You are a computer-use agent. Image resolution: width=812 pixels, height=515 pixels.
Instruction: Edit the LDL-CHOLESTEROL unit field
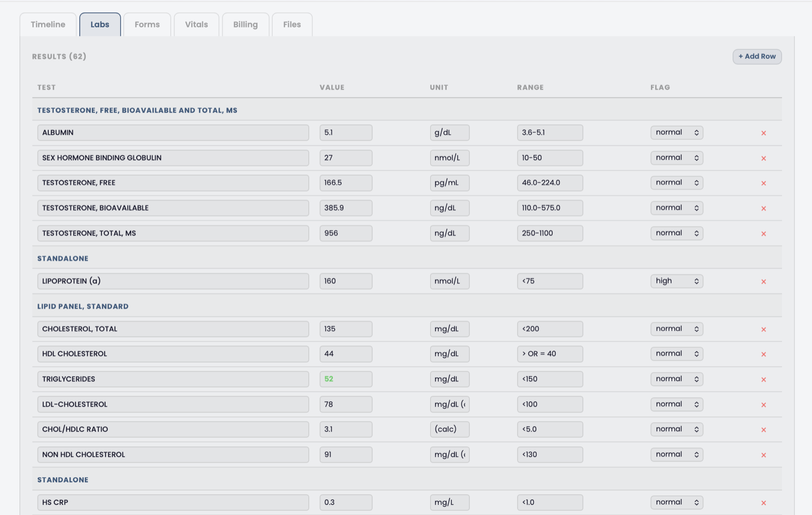coord(450,405)
